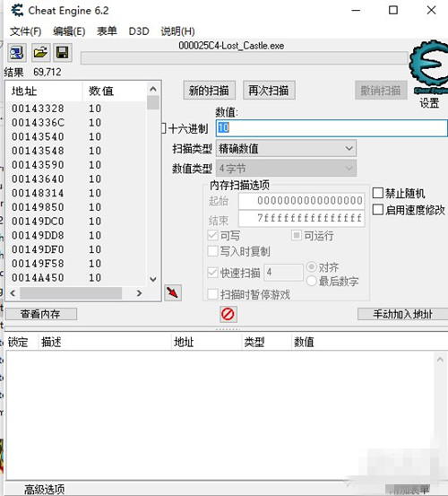Click the Cheat Engine logo
The width and height of the screenshot is (448, 496).
point(429,66)
